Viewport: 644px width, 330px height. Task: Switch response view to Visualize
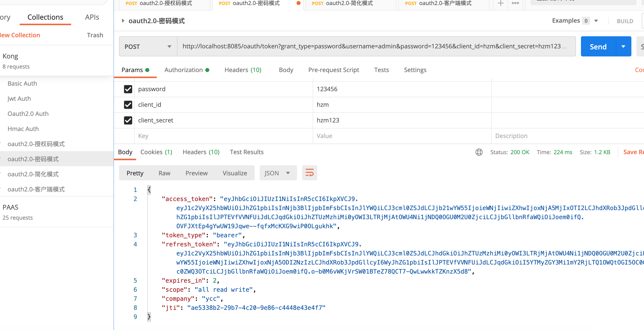[x=235, y=173]
